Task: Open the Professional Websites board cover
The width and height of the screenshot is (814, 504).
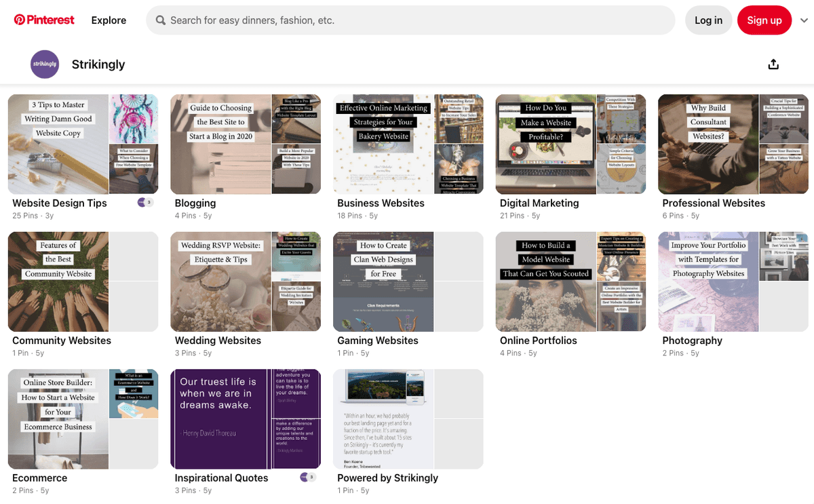Action: [x=733, y=144]
